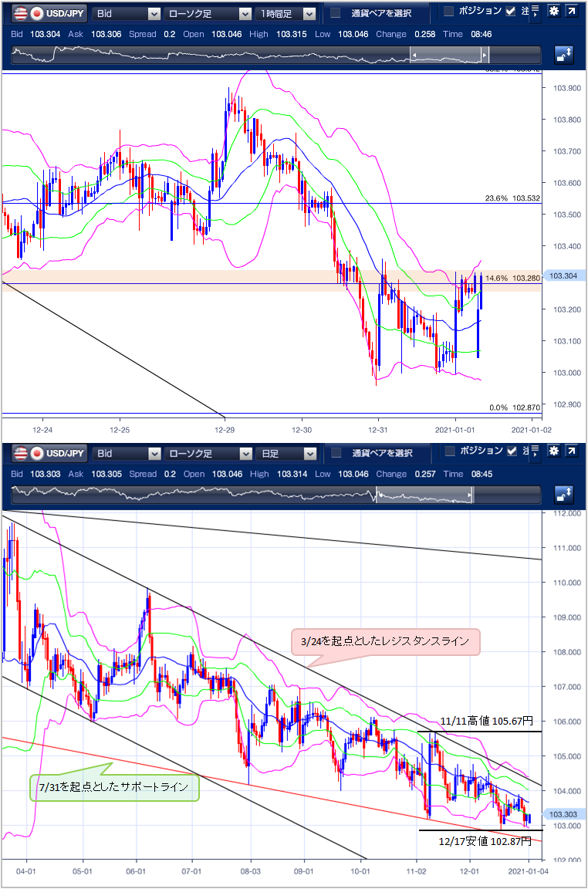Viewport: 588px width, 889px height.
Task: Pop out the hourly chart window
Action: point(571,12)
